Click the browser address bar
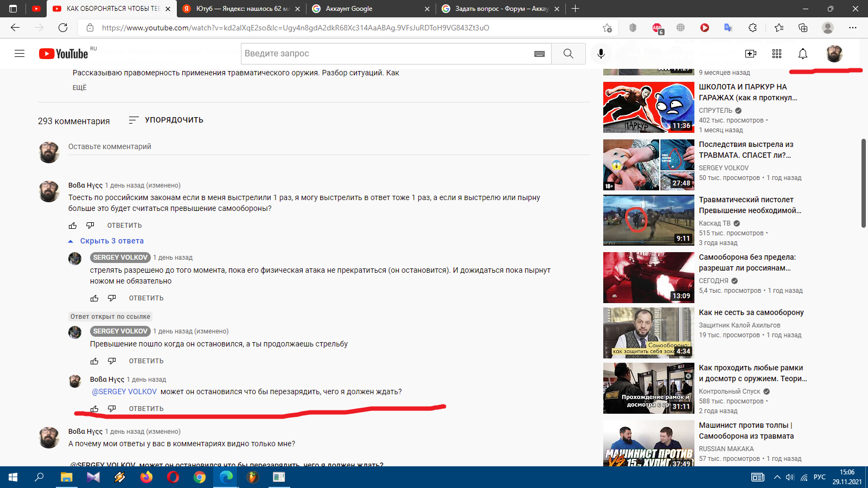The width and height of the screenshot is (868, 488). pos(347,28)
